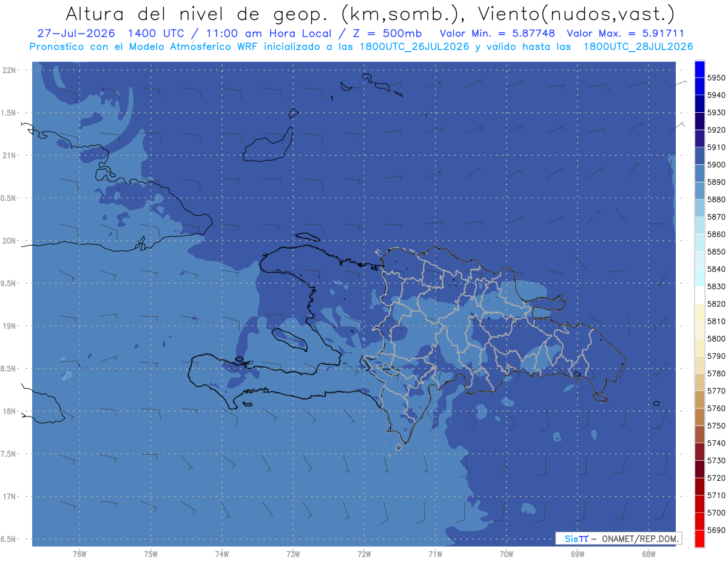Click the bright red swatch below 5690
Screen dimensions: 728x562
699,538
